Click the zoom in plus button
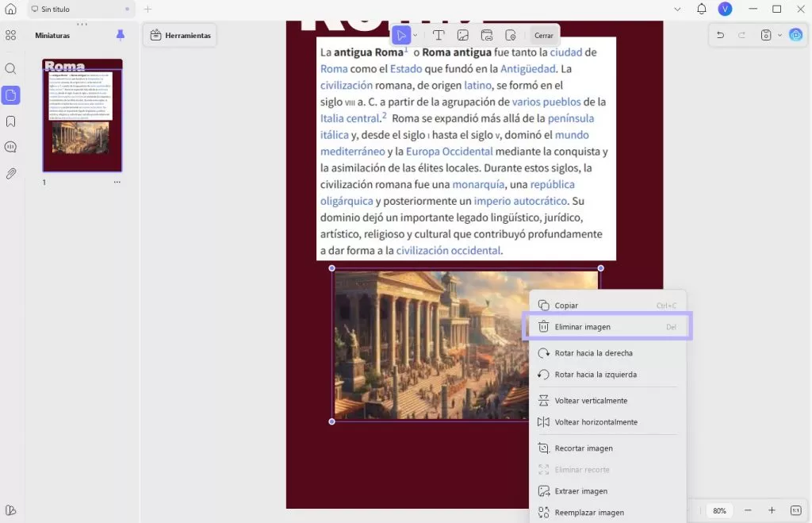The width and height of the screenshot is (812, 523). [772, 510]
